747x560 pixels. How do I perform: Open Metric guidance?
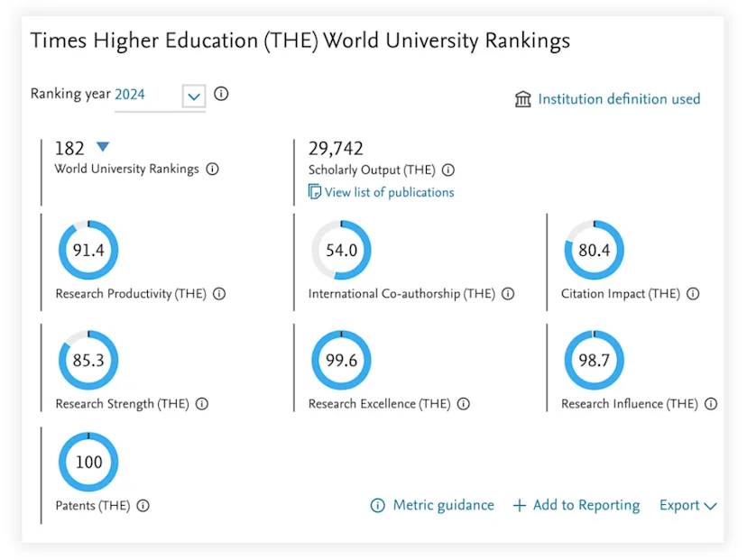pyautogui.click(x=440, y=506)
